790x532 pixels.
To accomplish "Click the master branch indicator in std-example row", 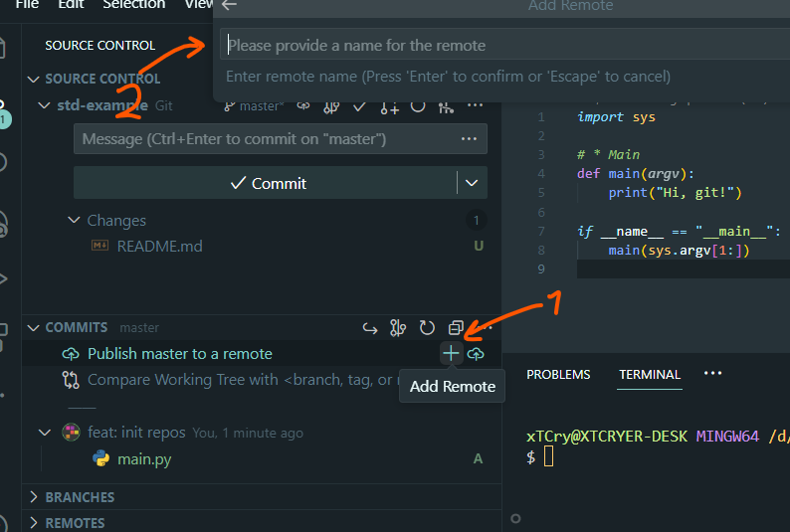I will tap(255, 105).
